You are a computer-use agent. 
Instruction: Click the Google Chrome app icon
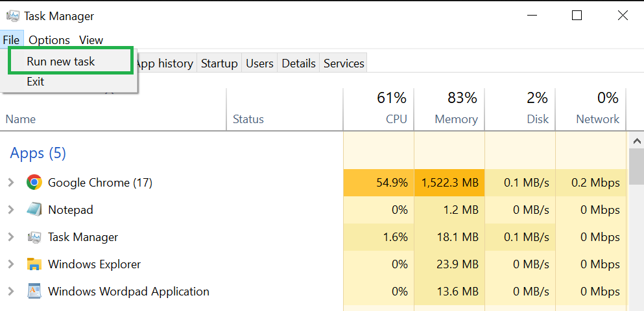point(34,182)
